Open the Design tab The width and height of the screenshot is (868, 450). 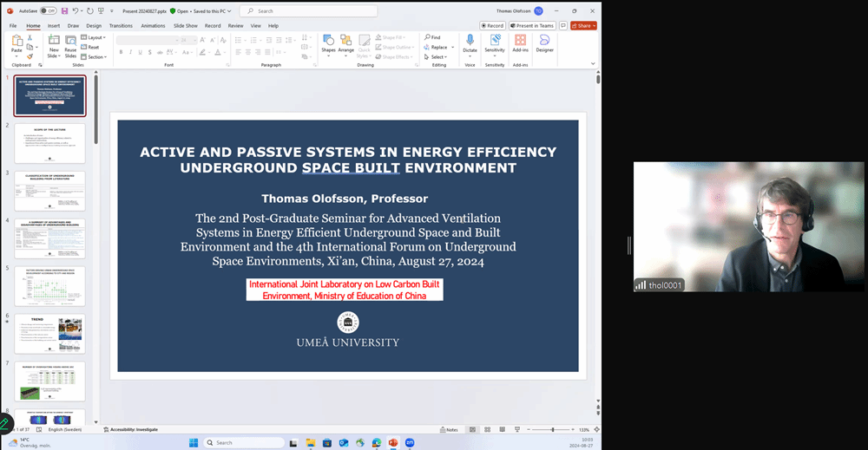coord(94,25)
